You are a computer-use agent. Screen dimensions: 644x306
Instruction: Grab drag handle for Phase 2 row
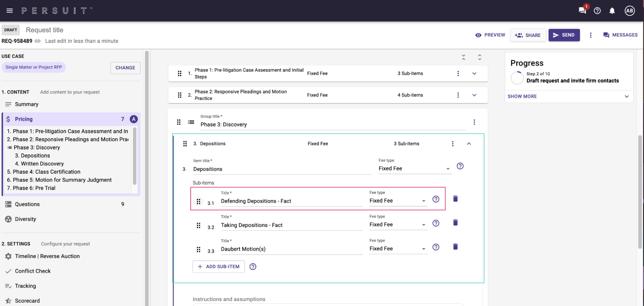point(180,95)
